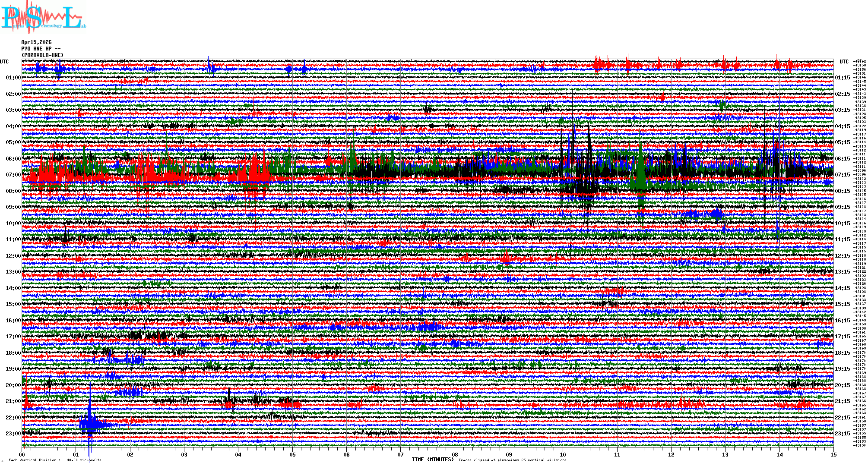
Task: Select the 07:00 hour label
Action: (13, 175)
